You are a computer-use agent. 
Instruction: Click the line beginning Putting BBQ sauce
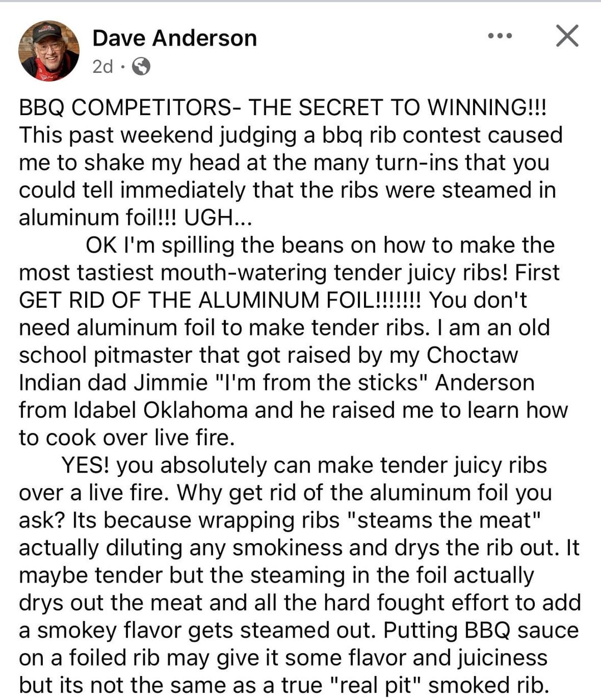coord(481,630)
